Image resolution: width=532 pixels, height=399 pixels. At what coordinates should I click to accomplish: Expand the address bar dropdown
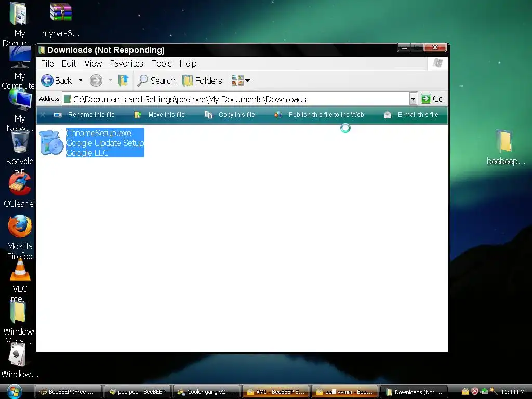[413, 99]
